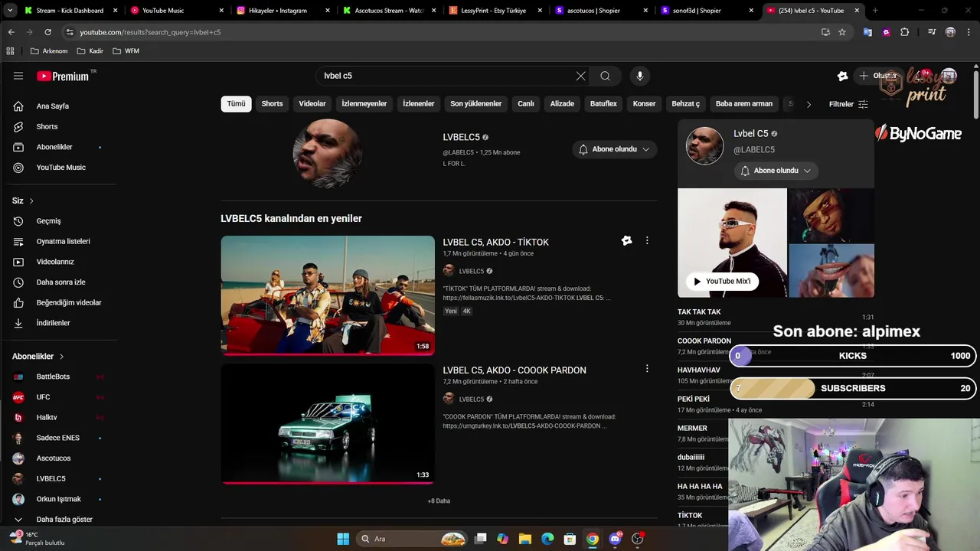The height and width of the screenshot is (551, 980).
Task: Open the TİKTOK video thumbnail
Action: tap(328, 295)
